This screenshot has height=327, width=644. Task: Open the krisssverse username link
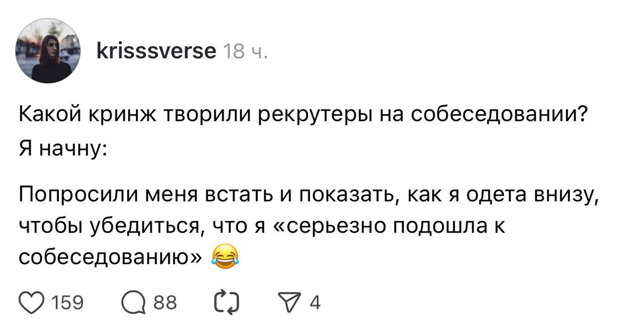tap(156, 51)
